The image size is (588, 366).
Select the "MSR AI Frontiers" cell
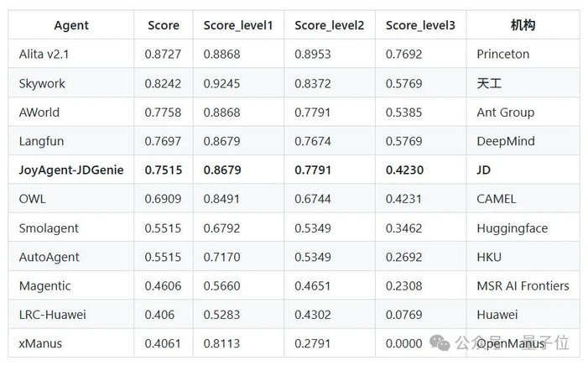coord(523,286)
